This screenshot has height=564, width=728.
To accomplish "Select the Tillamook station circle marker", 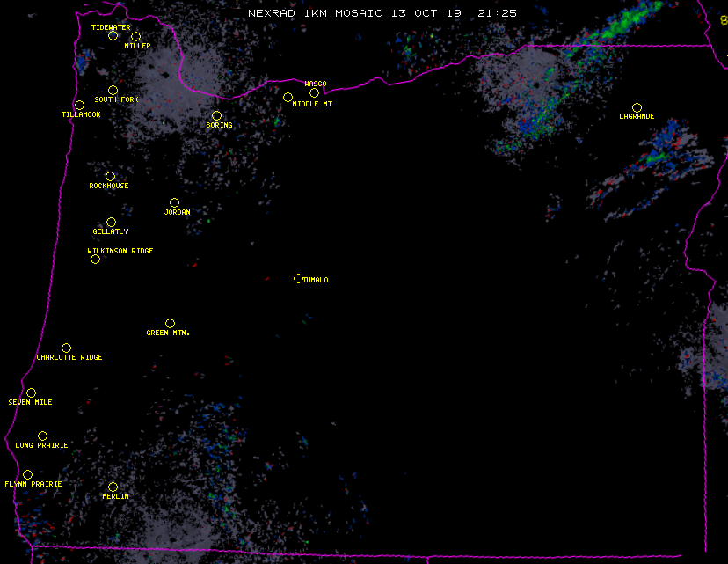I will click(x=79, y=106).
